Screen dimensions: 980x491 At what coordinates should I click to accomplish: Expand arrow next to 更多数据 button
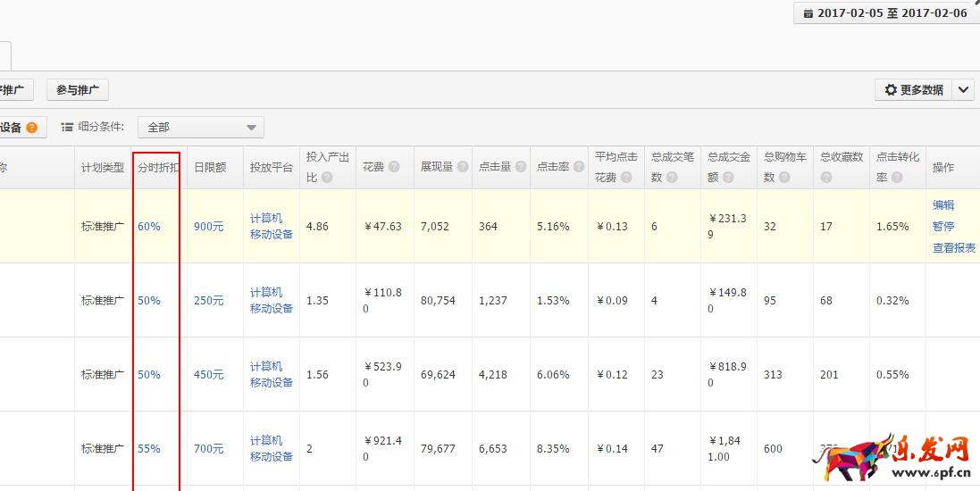(963, 90)
